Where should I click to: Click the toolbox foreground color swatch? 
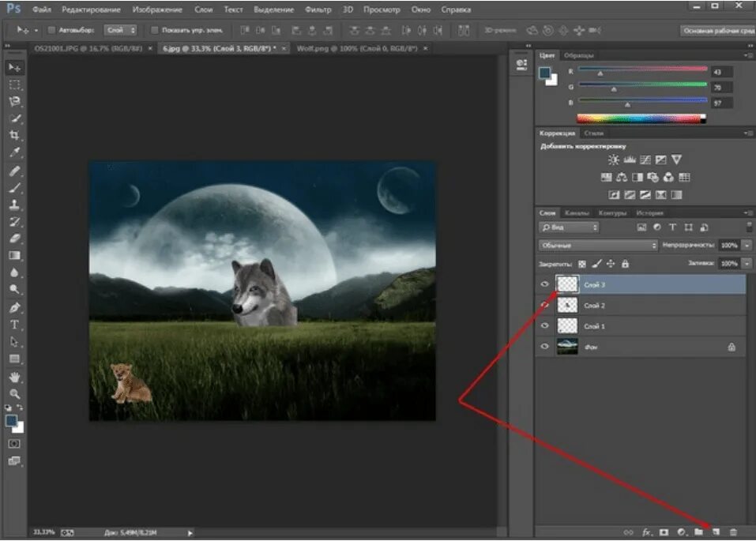tap(12, 421)
